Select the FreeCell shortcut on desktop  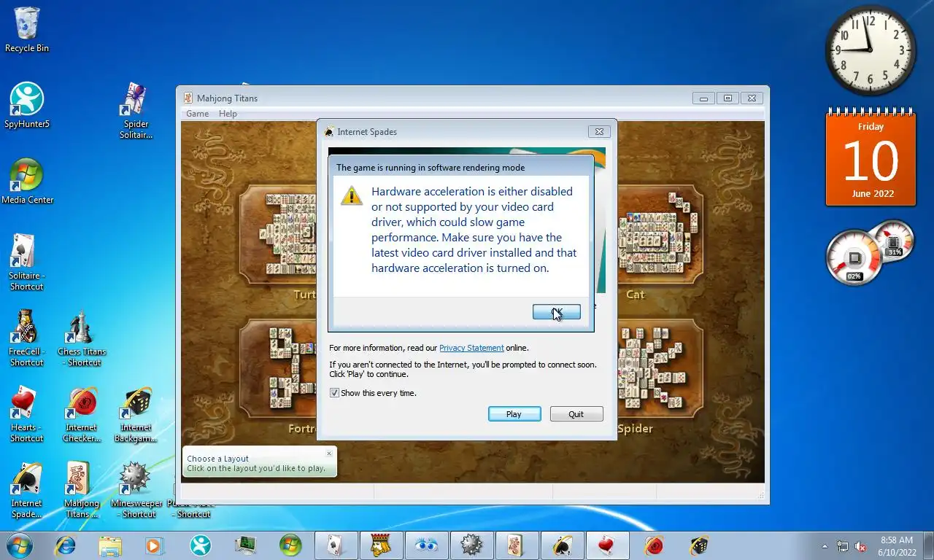pos(27,338)
